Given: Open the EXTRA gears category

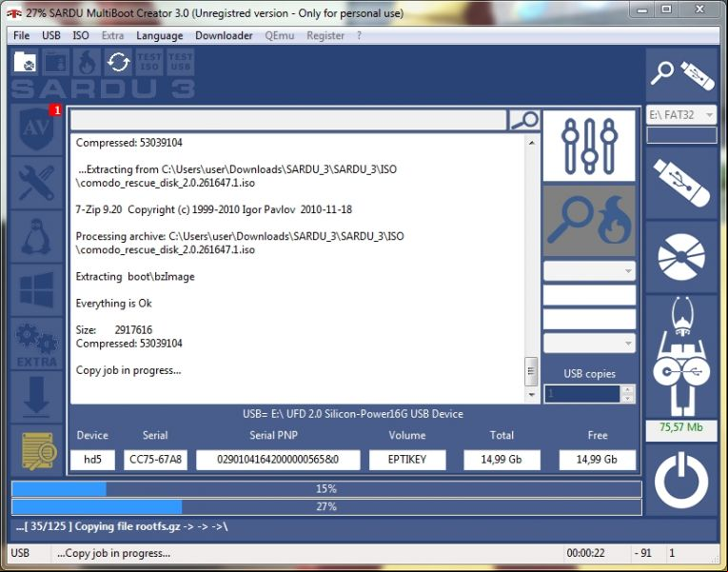Looking at the screenshot, I should pyautogui.click(x=37, y=344).
